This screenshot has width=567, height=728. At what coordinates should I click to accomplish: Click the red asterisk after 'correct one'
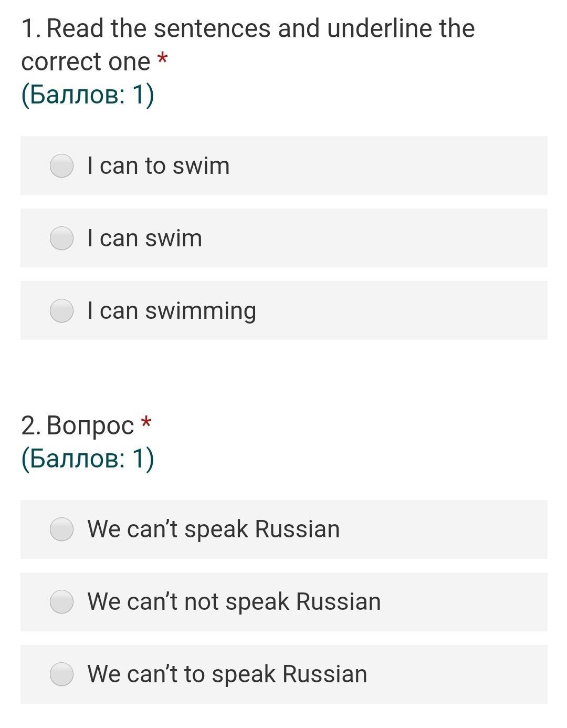[163, 58]
